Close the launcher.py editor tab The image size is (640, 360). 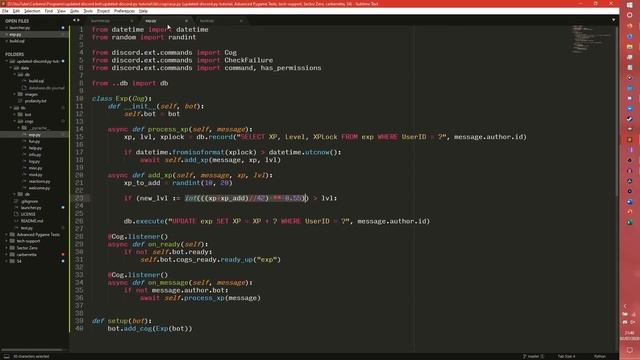[x=131, y=21]
